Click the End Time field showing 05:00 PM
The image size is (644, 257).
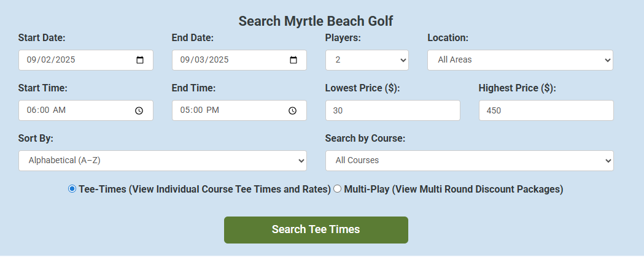(x=221, y=110)
